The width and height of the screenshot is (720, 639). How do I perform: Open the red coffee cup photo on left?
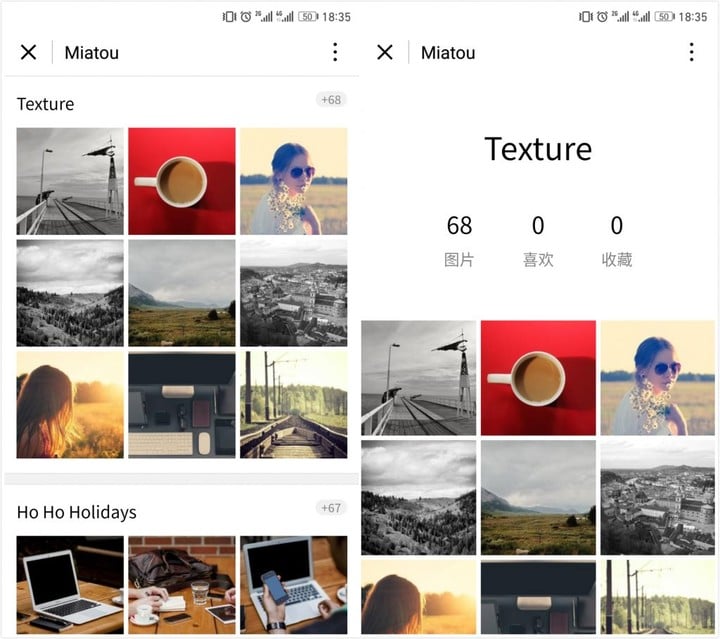tap(182, 181)
